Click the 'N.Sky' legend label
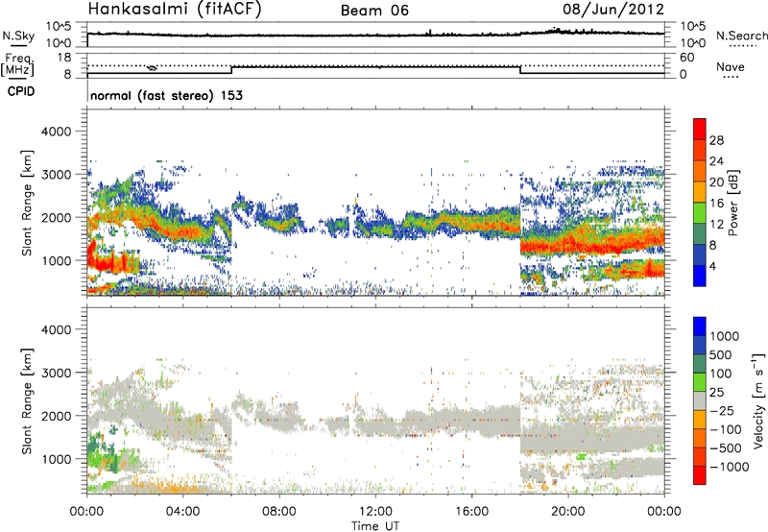 [x=18, y=36]
